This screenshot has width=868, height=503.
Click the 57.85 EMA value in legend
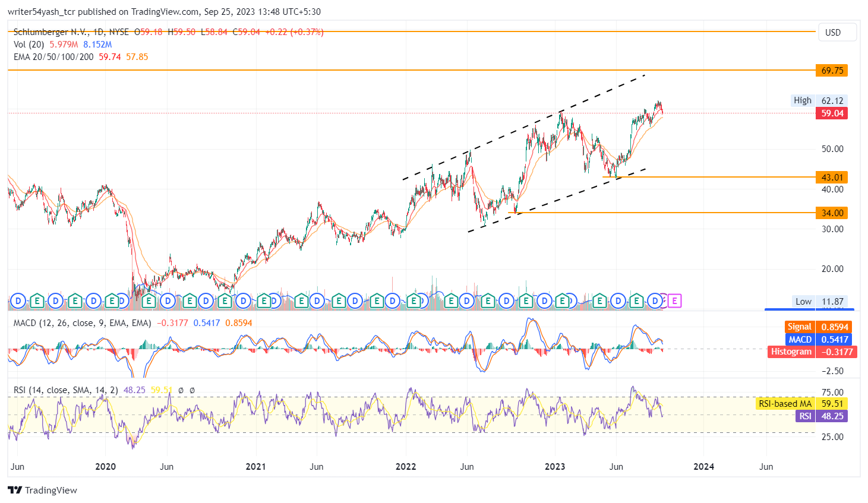[137, 57]
